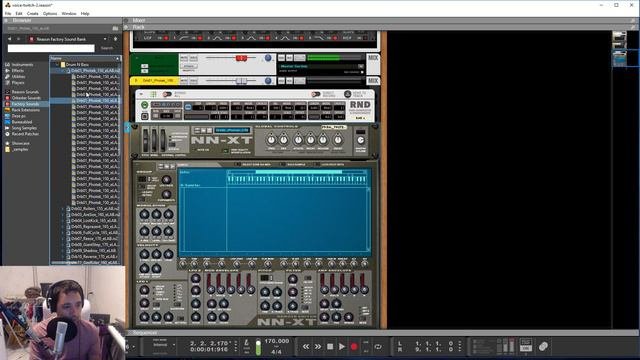Click the Fast Forward transport button
The image size is (640, 360).
pos(318,347)
